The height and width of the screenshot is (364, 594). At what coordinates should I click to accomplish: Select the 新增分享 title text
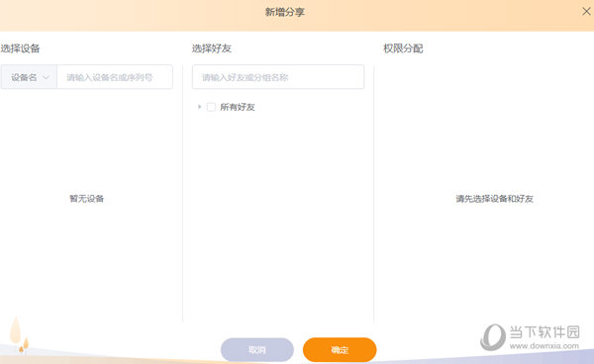pyautogui.click(x=285, y=12)
